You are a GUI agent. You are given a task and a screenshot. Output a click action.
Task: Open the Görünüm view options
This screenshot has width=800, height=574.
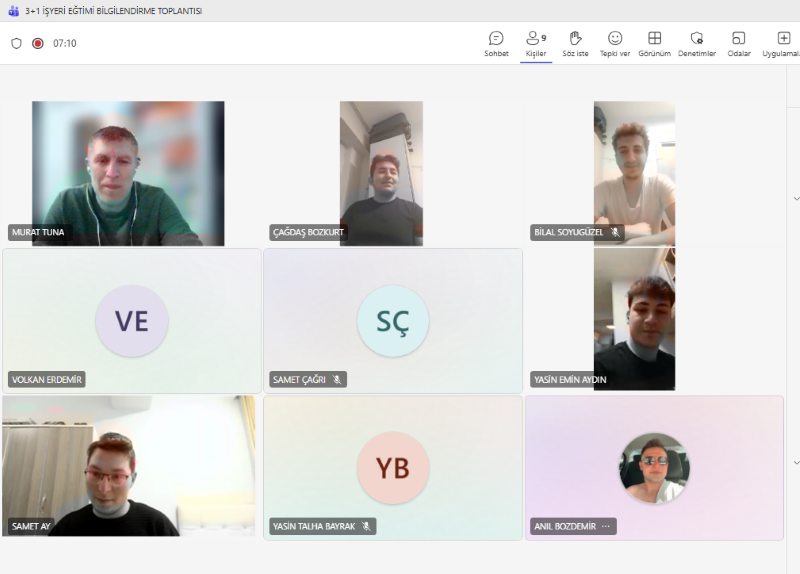pyautogui.click(x=654, y=43)
